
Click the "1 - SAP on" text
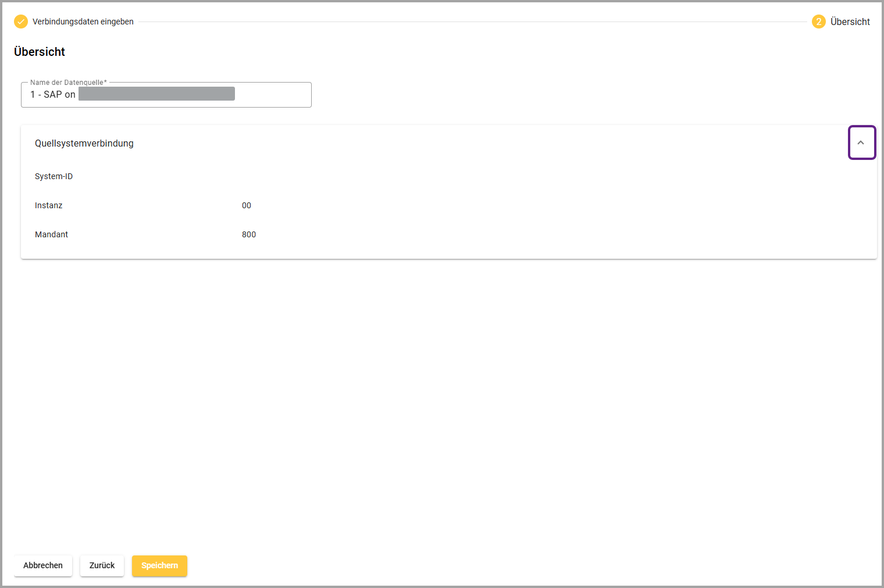coord(53,94)
